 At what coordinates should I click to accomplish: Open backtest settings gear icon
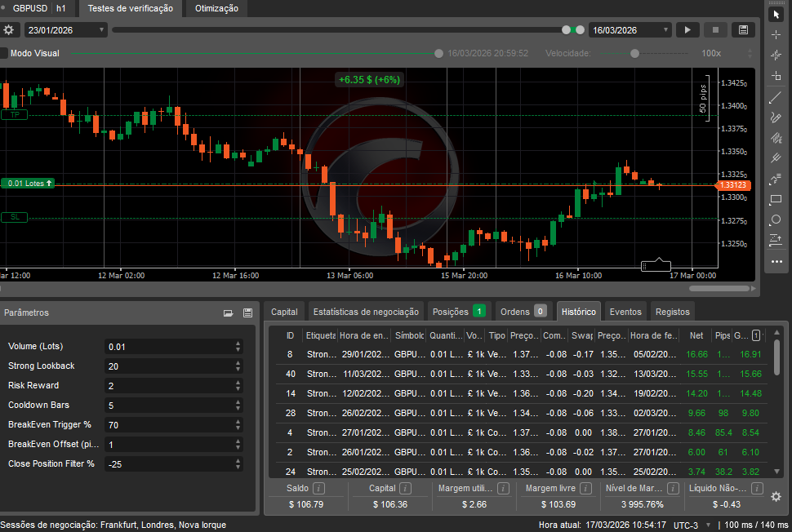pos(9,30)
